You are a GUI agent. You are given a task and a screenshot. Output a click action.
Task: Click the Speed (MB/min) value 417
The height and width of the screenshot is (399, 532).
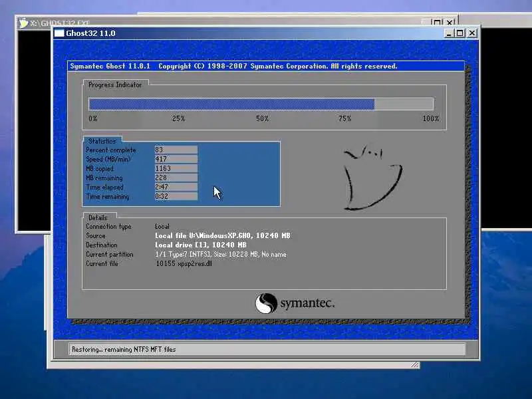176,159
